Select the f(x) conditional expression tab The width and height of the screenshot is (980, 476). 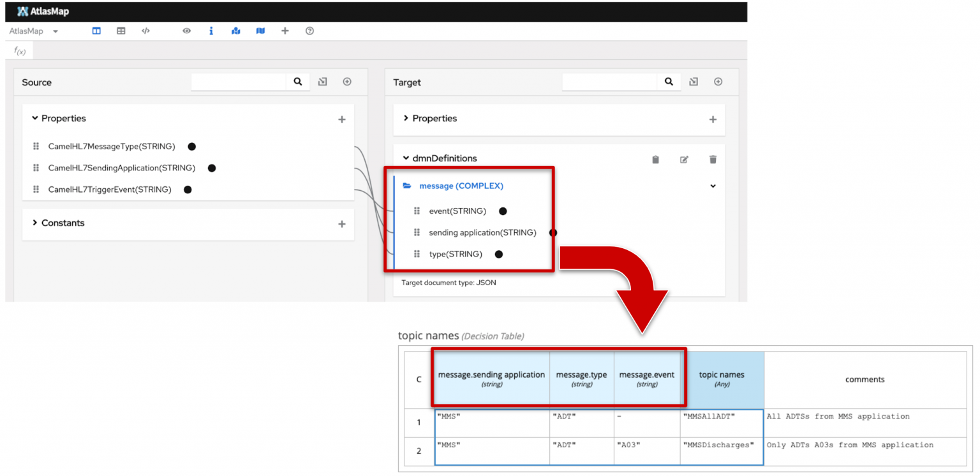tap(19, 50)
